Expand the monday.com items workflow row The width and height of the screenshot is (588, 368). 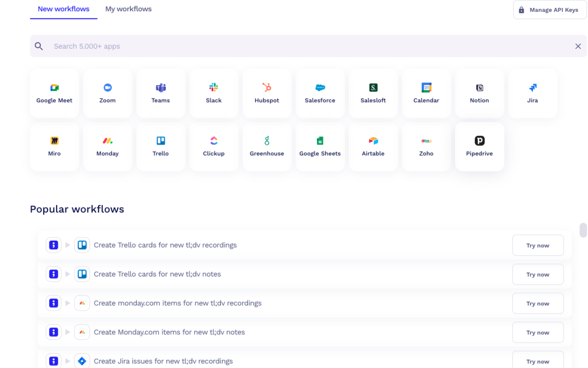68,303
